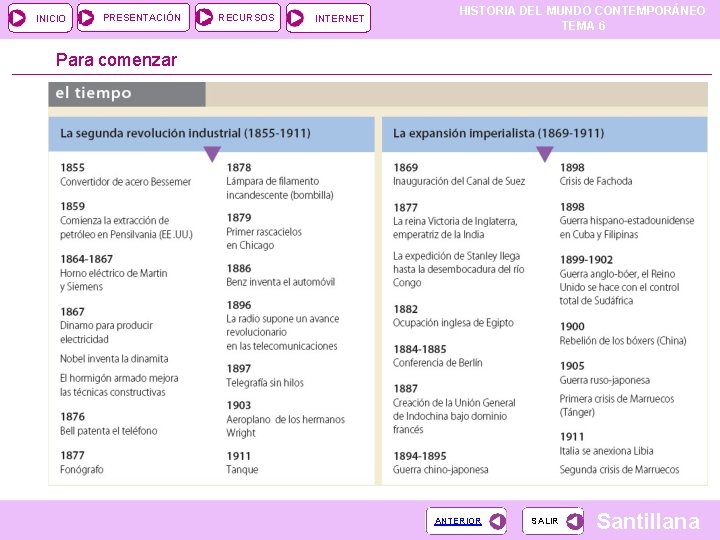Click the year '1903' label
Screen dimensions: 720x540
pos(239,405)
